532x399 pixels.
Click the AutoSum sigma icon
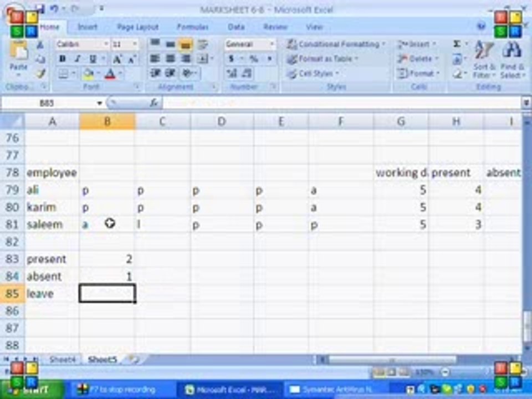pos(457,44)
